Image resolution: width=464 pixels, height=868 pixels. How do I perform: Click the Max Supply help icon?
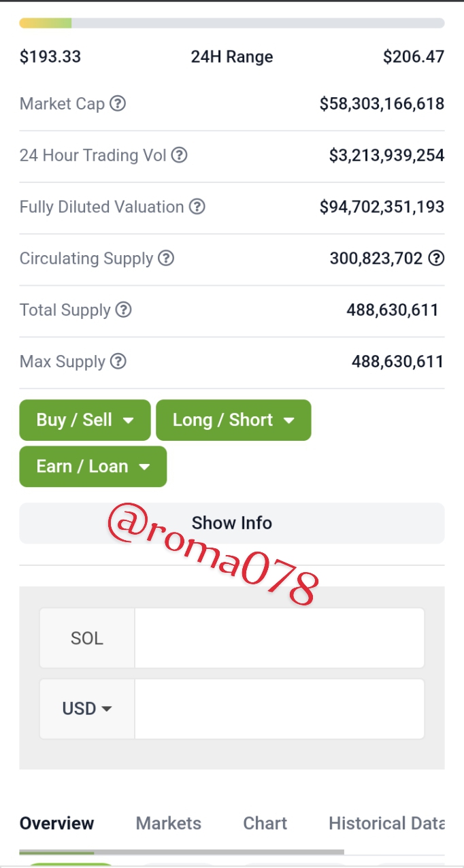(118, 361)
